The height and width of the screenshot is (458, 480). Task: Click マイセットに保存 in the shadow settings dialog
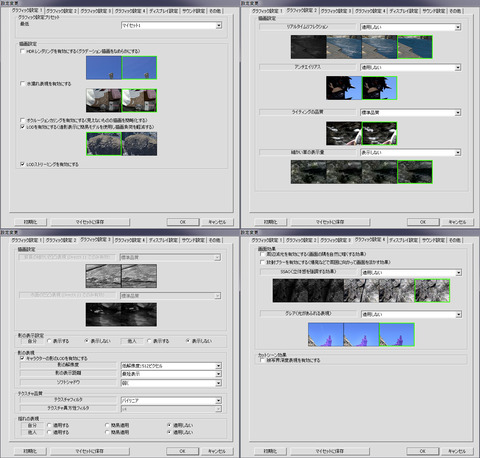[90, 451]
